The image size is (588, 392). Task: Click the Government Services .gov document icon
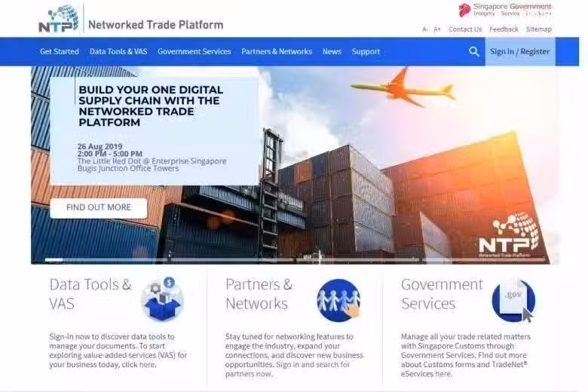click(513, 301)
